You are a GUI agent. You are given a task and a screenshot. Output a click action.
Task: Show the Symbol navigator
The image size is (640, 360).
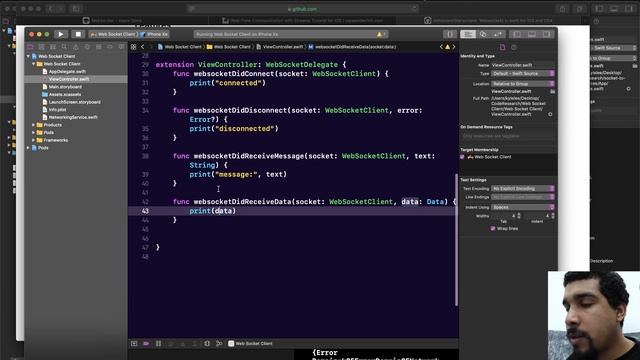53,47
